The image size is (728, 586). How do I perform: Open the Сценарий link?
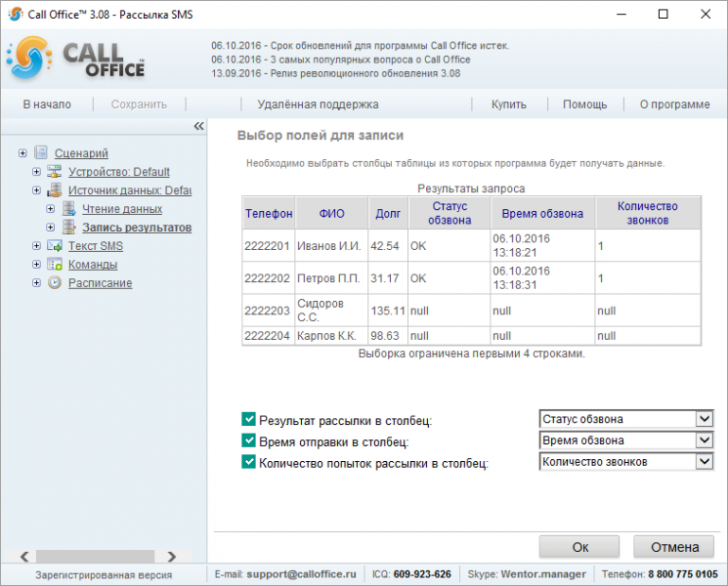coord(81,153)
